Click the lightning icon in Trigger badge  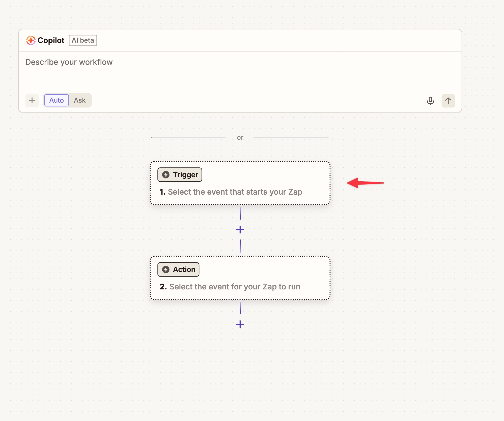click(166, 175)
